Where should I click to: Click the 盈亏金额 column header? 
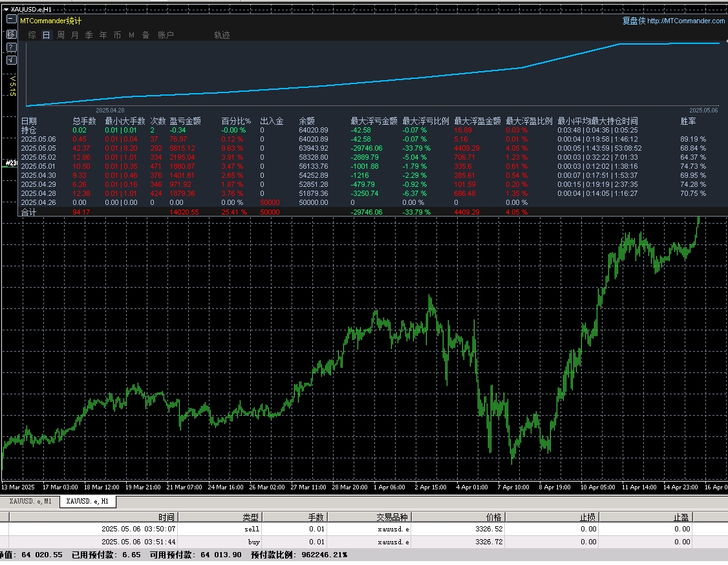point(186,121)
